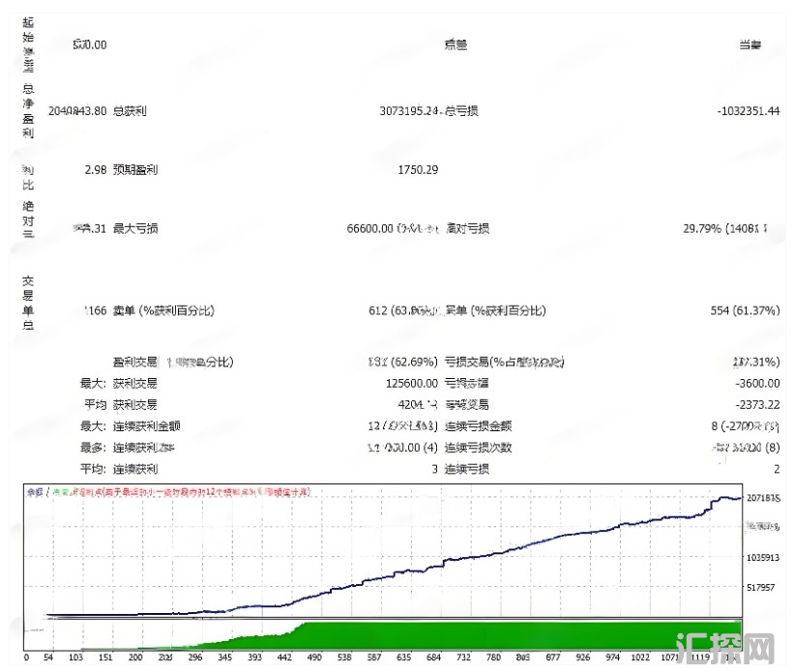Click the 2071835 value on chart axis

(763, 498)
